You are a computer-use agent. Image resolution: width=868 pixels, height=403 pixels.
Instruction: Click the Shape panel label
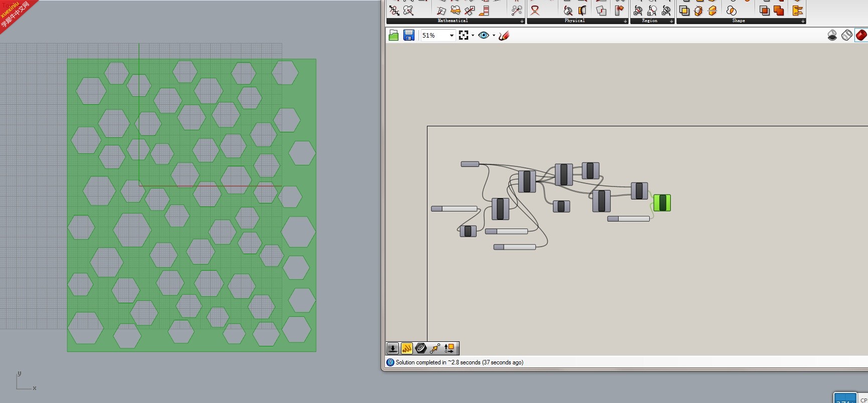(739, 21)
